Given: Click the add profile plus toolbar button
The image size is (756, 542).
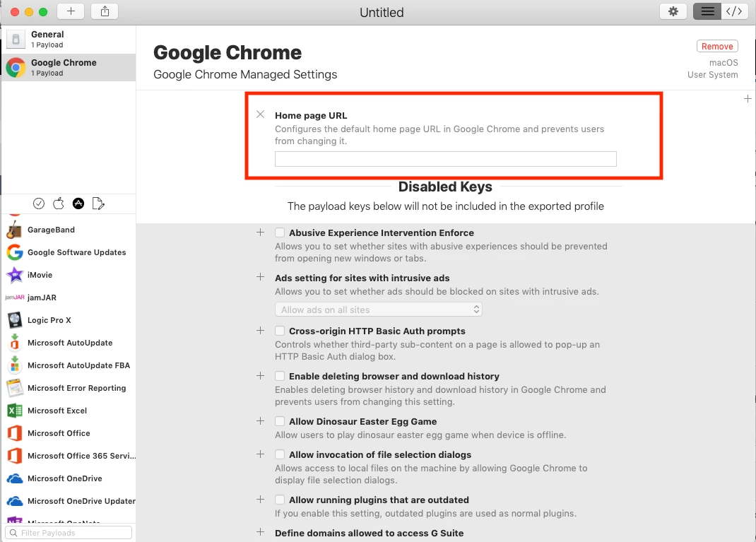Looking at the screenshot, I should tap(71, 11).
